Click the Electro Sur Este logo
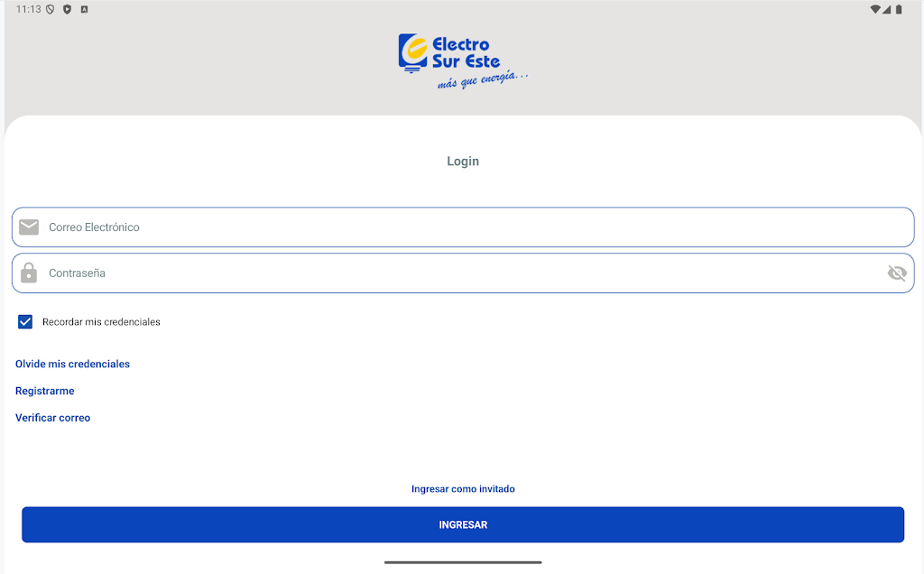Image resolution: width=924 pixels, height=574 pixels. tap(462, 60)
